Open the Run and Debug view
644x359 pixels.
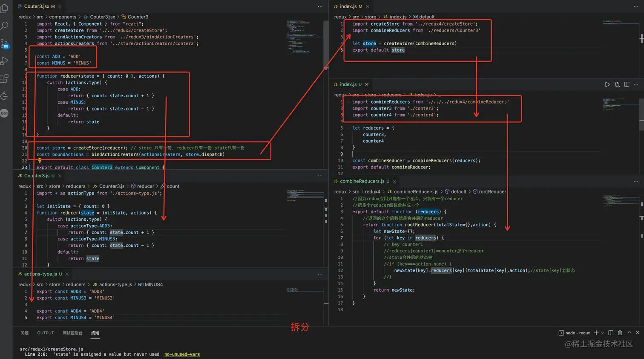click(x=4, y=61)
